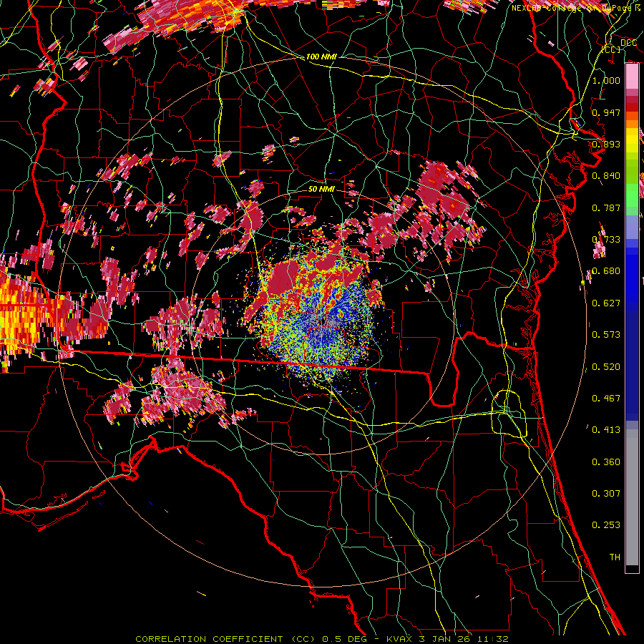Click the 0.520 scale value
This screenshot has height=644, width=644.
coord(606,367)
